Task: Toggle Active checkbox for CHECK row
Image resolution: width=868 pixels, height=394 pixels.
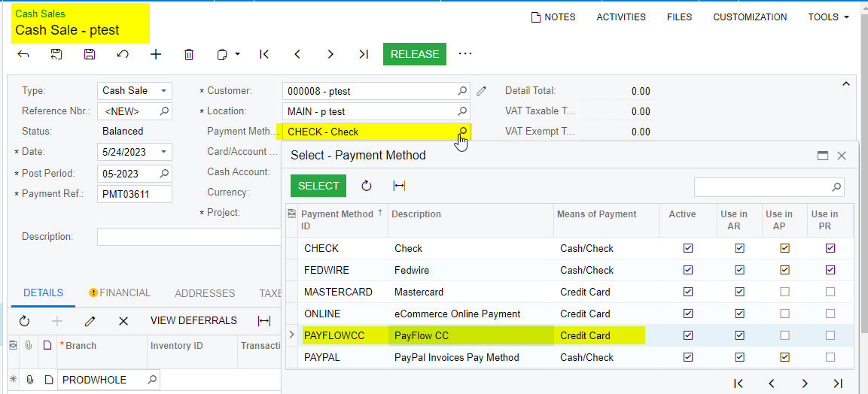Action: (688, 249)
